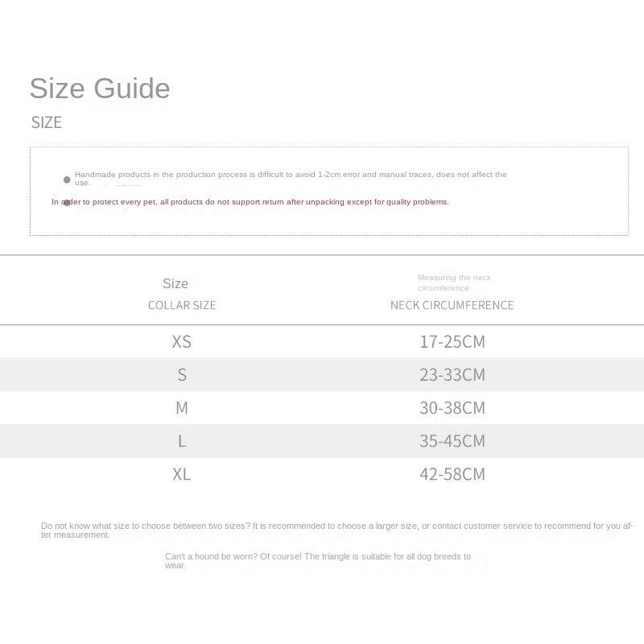Click the NECK CIRCUMFERENCE column header

[x=452, y=305]
